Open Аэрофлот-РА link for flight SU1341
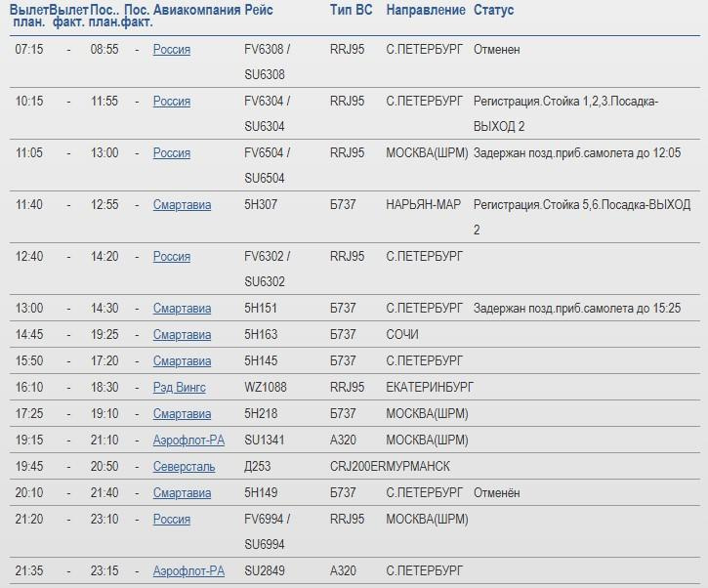The width and height of the screenshot is (708, 588). pos(188,440)
